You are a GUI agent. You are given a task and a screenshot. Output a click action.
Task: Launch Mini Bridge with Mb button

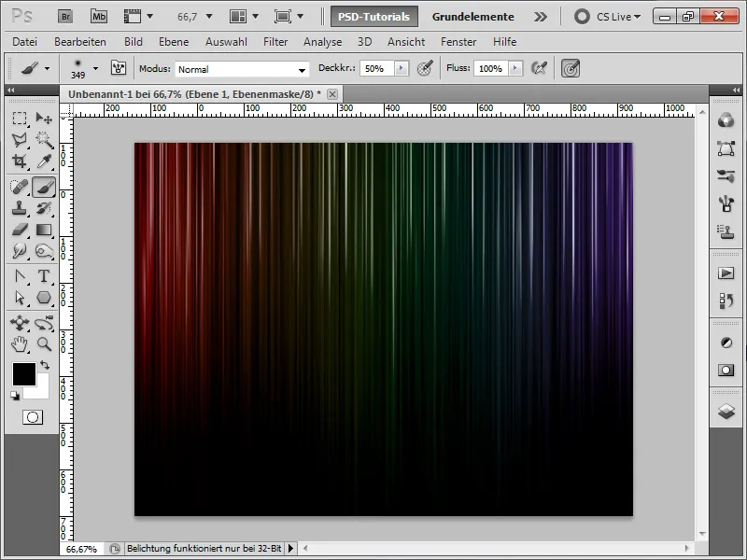coord(99,17)
